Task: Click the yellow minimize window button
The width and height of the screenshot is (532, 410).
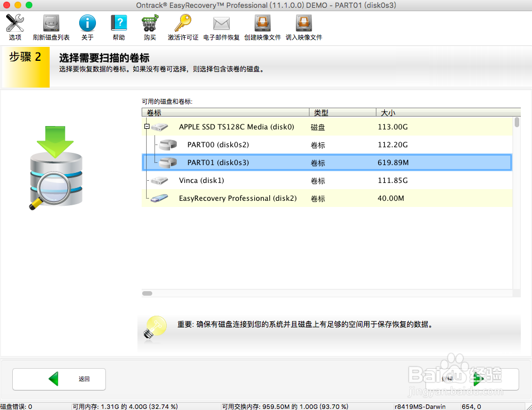Action: pyautogui.click(x=18, y=5)
